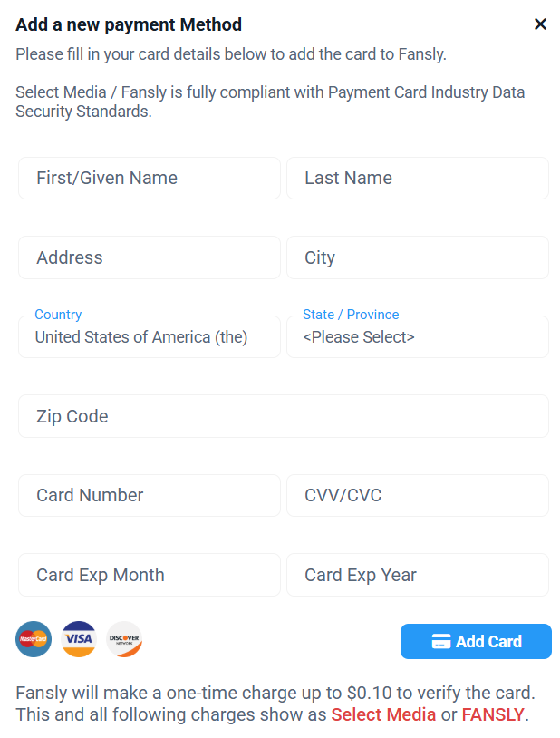Viewport: 560px width, 738px height.
Task: Click the MasterCard logo icon
Action: (34, 639)
